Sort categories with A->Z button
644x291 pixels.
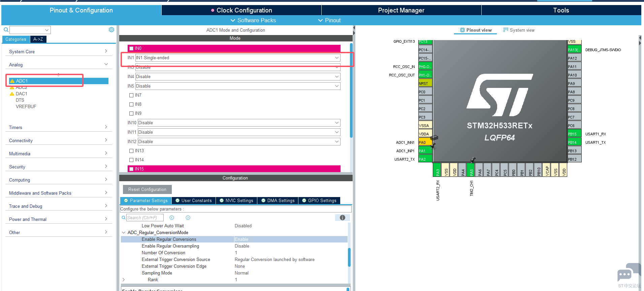pos(38,39)
